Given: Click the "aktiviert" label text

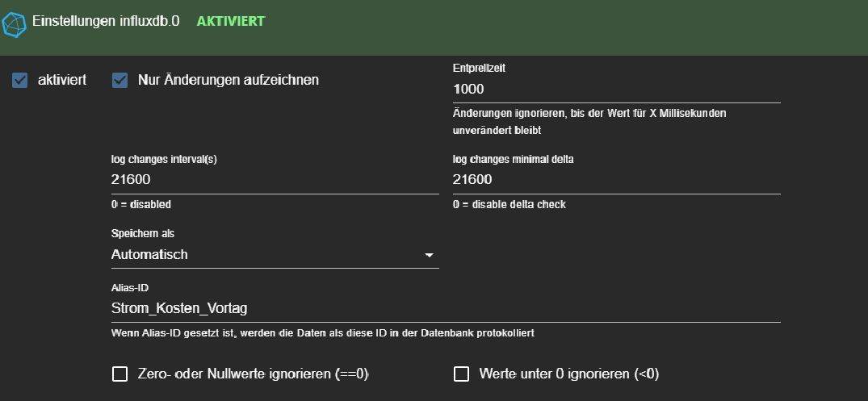Looking at the screenshot, I should [x=62, y=80].
